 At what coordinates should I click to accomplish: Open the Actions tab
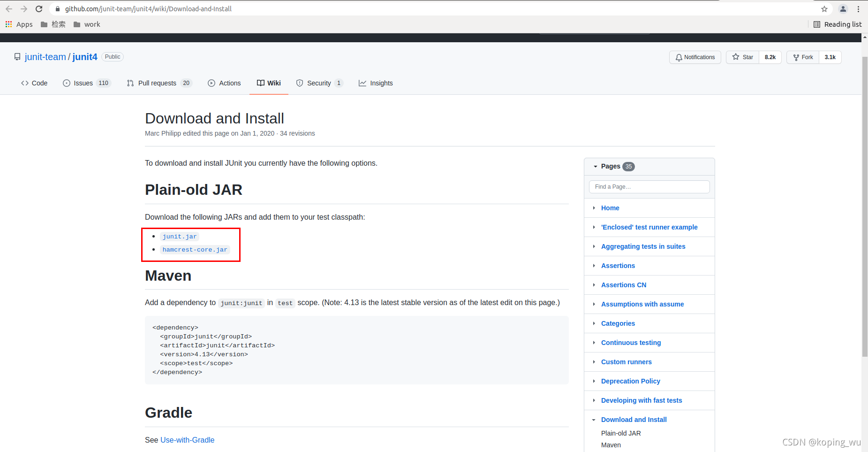(224, 83)
